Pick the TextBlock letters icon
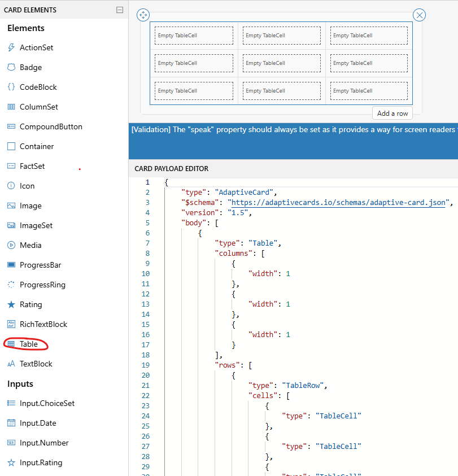The width and height of the screenshot is (458, 476). 11,364
